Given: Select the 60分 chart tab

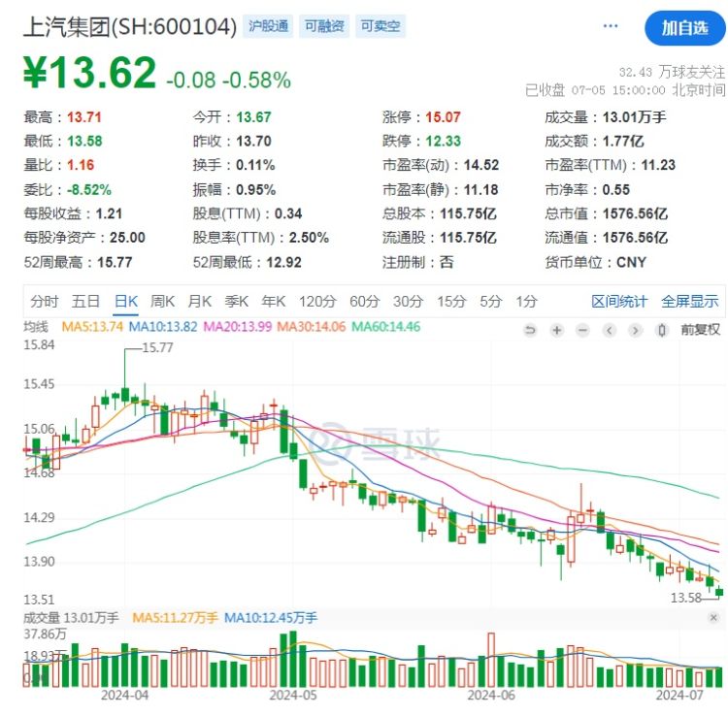Looking at the screenshot, I should coord(365,302).
